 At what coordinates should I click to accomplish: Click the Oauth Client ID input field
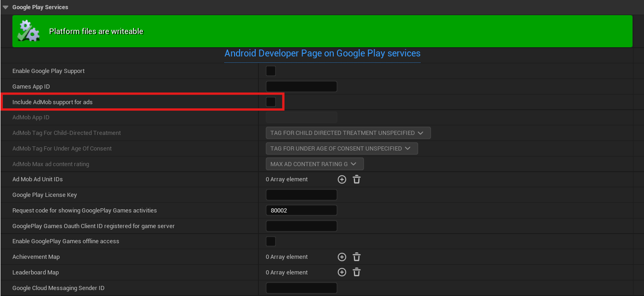click(x=302, y=226)
